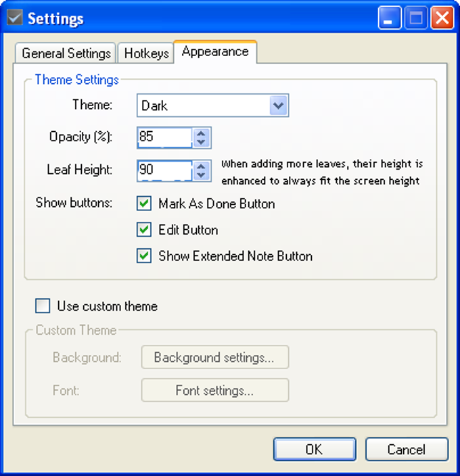Disable Show Extended Note Button checkbox
The height and width of the screenshot is (476, 460).
pos(144,256)
